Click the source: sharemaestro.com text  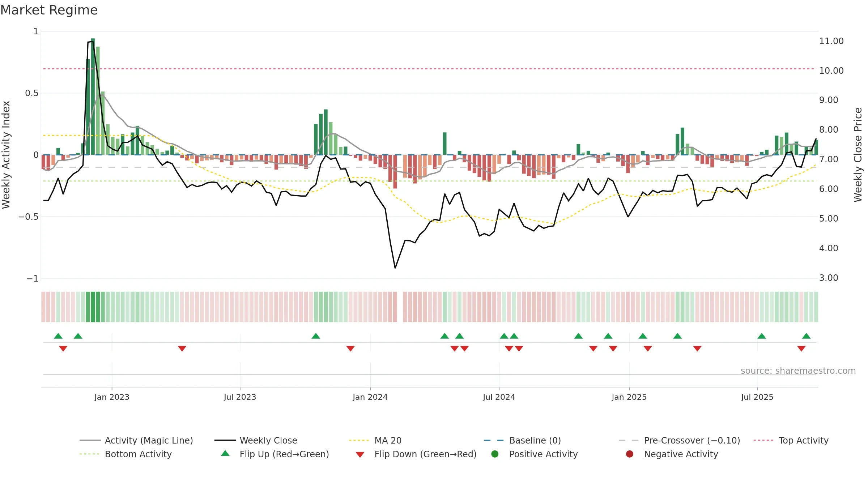coord(798,371)
